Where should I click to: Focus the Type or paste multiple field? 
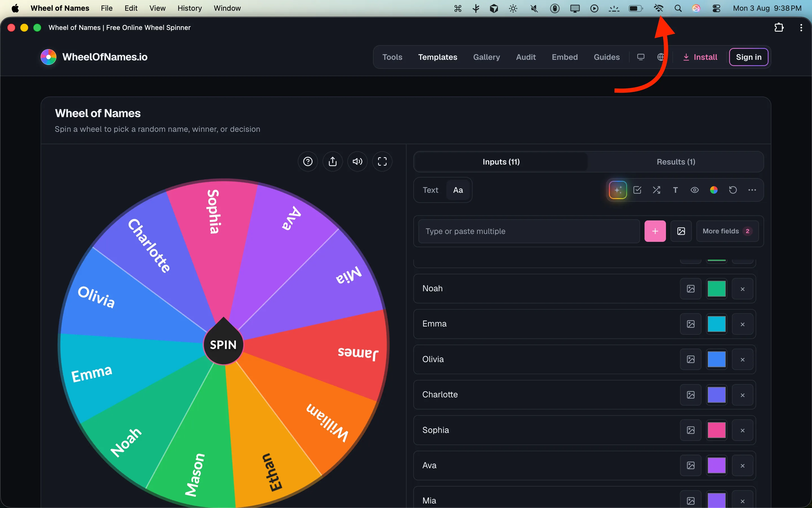(x=529, y=231)
